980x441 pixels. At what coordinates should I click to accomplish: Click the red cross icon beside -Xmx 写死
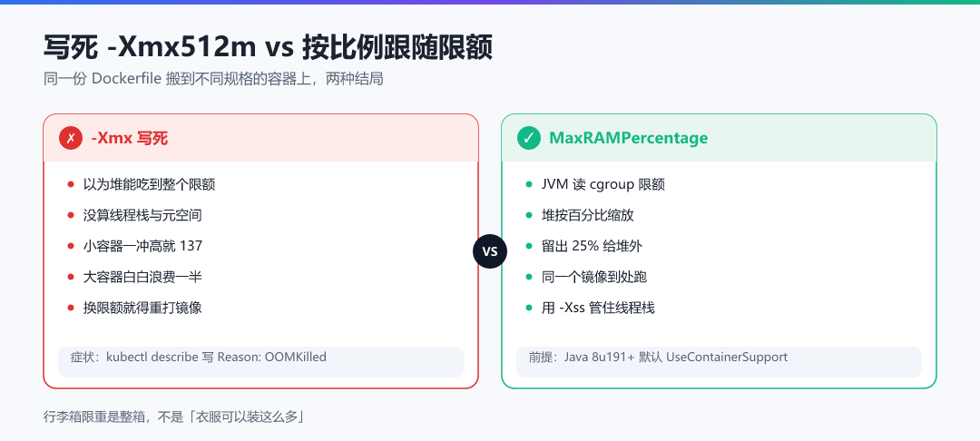[x=71, y=138]
